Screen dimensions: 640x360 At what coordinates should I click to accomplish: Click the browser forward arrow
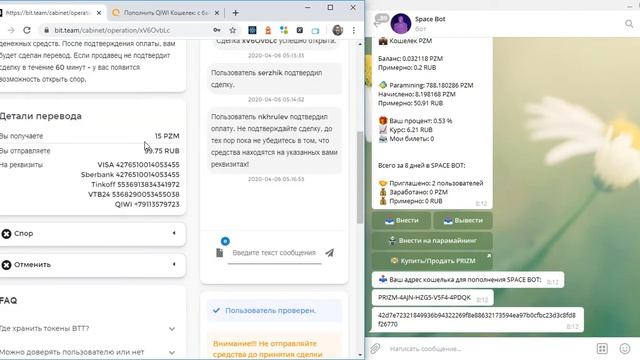(11, 30)
